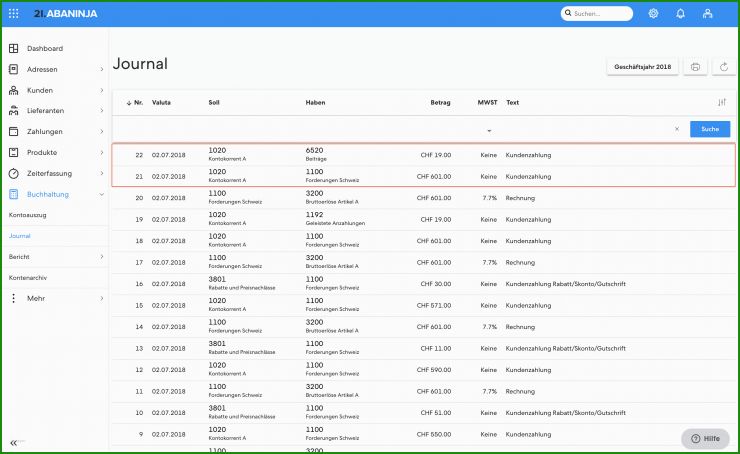Image resolution: width=740 pixels, height=454 pixels.
Task: Expand the Zeiterfassung submenu chevron
Action: 101,173
